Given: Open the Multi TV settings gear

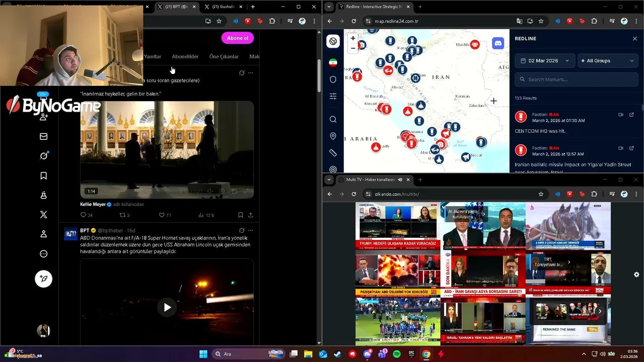Looking at the screenshot, I should 636,275.
